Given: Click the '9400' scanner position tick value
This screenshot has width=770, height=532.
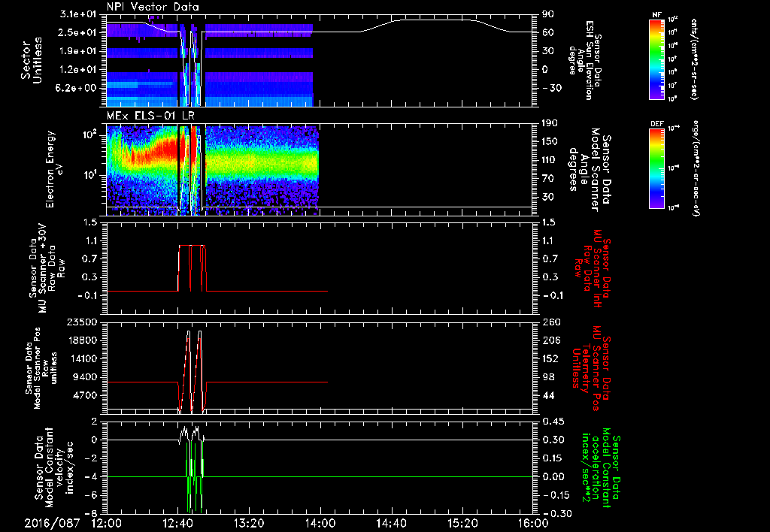Looking at the screenshot, I should coord(84,377).
